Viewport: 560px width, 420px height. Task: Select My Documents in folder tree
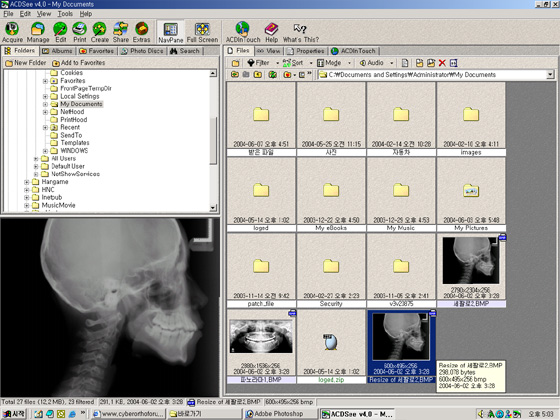coord(81,104)
